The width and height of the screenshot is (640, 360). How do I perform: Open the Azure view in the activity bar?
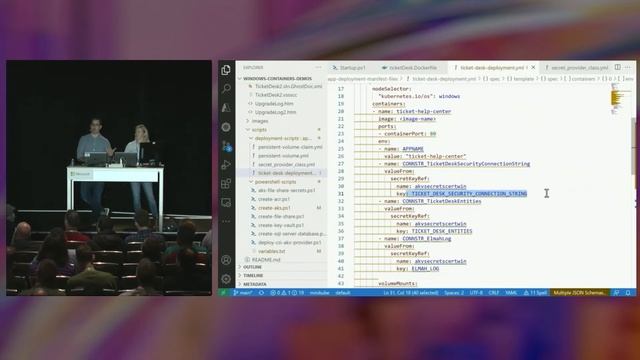pyautogui.click(x=226, y=108)
